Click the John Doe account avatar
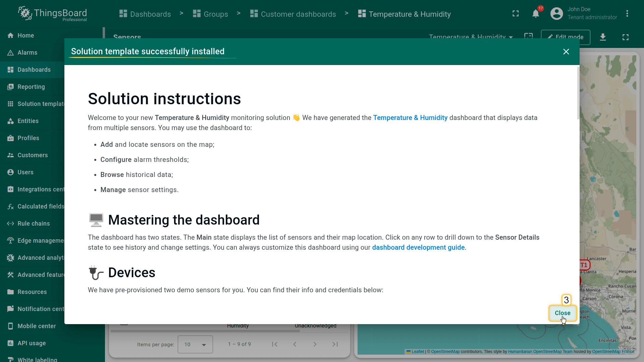The image size is (644, 362). click(556, 14)
